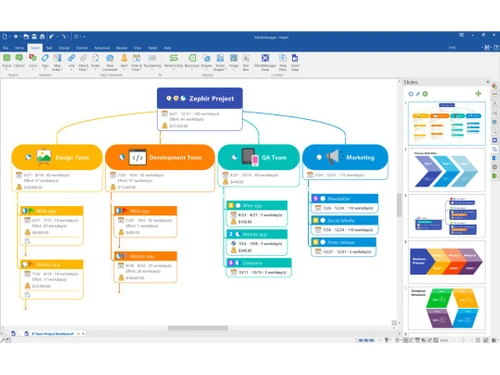
Task: Insert an Image from ribbon
Action: 234,58
